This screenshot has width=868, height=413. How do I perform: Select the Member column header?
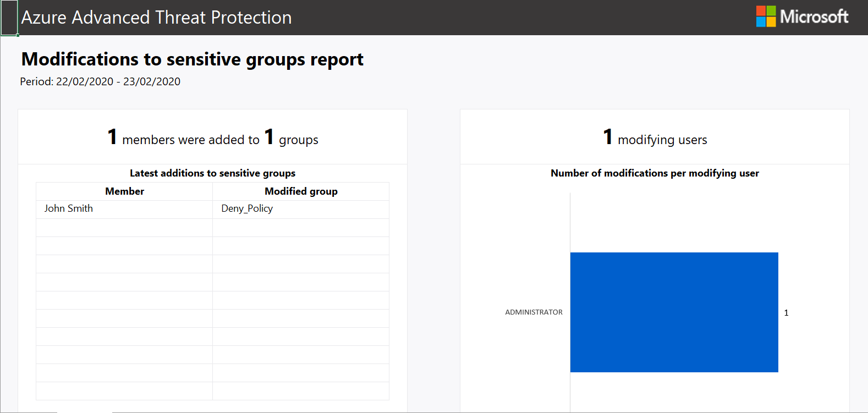click(x=124, y=191)
